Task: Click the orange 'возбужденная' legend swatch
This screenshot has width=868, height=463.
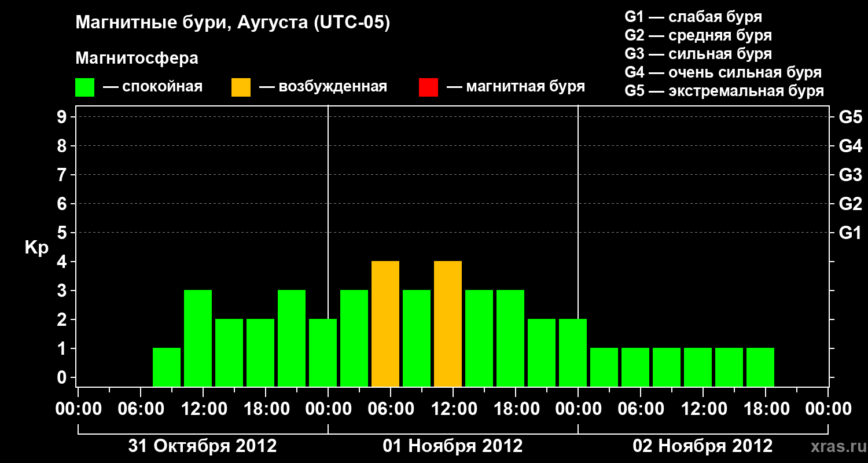Action: tap(241, 87)
